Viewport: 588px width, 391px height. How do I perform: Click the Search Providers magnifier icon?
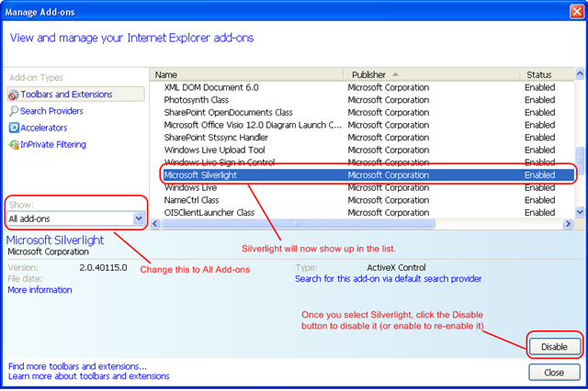(x=13, y=111)
